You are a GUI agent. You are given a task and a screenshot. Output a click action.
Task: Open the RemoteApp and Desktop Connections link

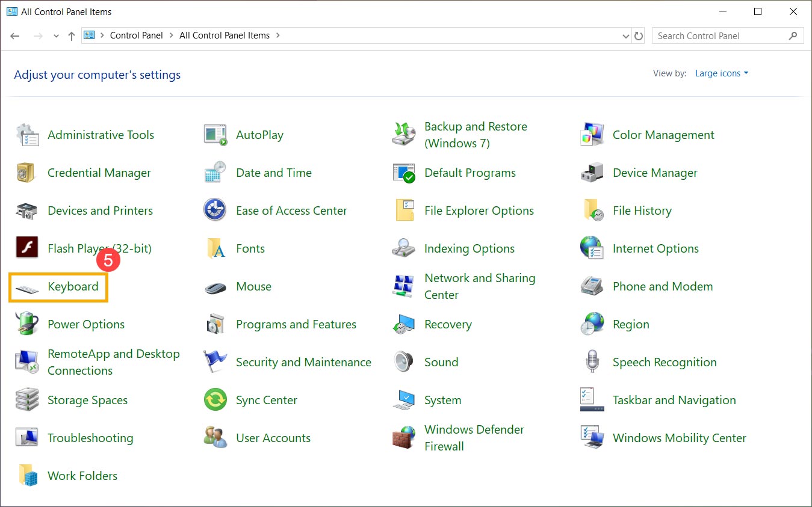point(114,362)
